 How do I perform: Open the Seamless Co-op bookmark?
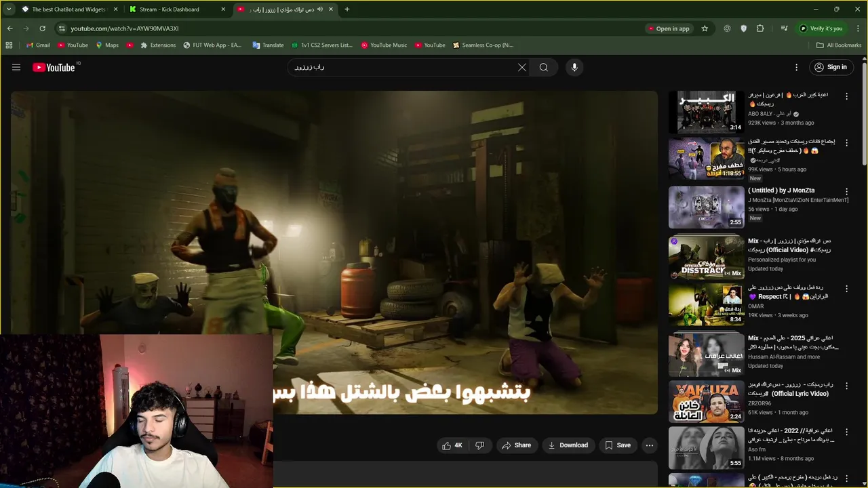coord(483,45)
